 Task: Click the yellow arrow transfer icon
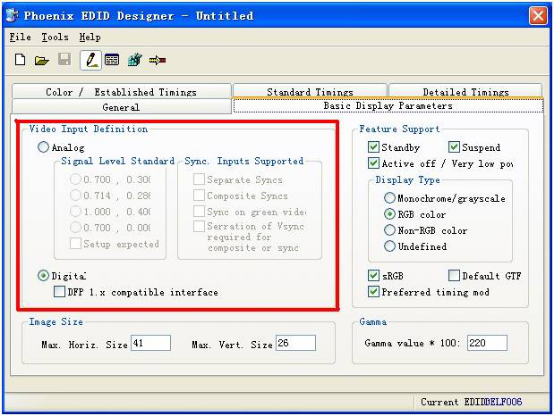point(157,60)
